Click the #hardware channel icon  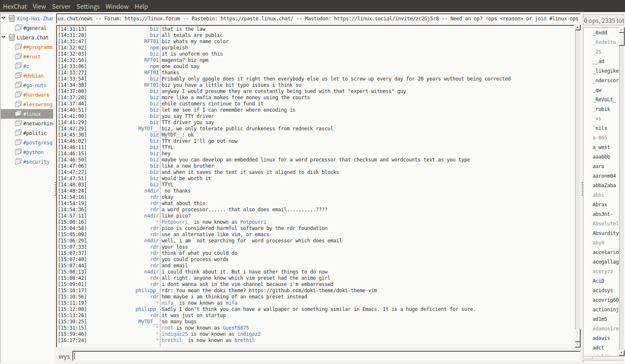click(18, 95)
